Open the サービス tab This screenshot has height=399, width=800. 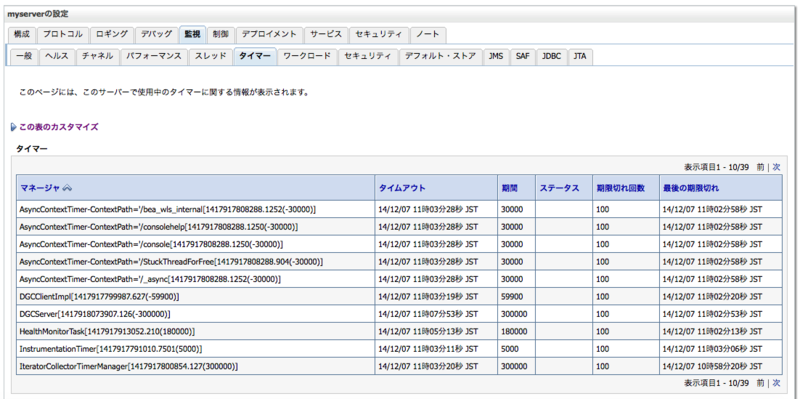click(326, 34)
